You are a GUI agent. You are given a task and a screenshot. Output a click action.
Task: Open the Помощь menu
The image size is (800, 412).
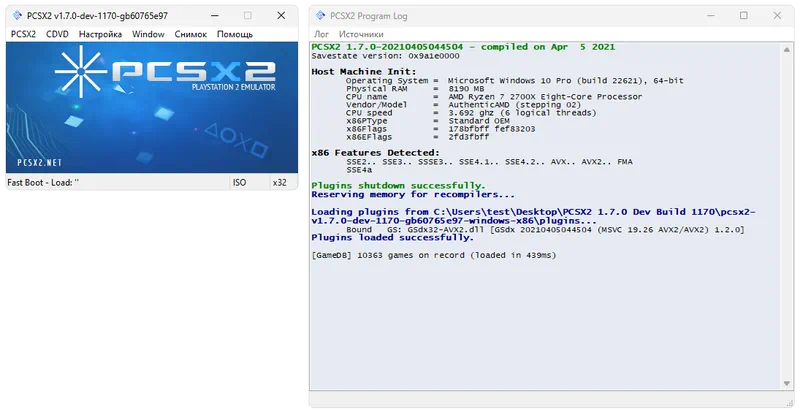[x=235, y=34]
